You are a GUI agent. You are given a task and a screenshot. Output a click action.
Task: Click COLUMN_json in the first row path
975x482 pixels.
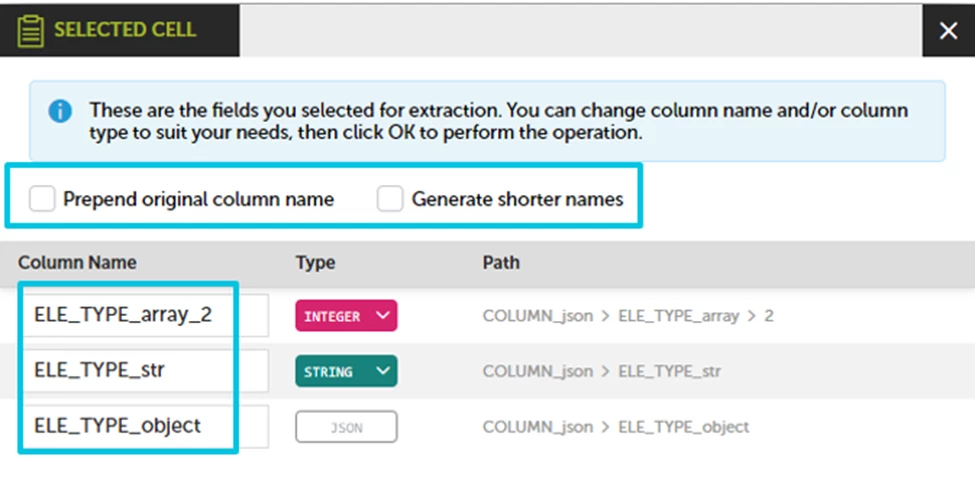click(538, 316)
